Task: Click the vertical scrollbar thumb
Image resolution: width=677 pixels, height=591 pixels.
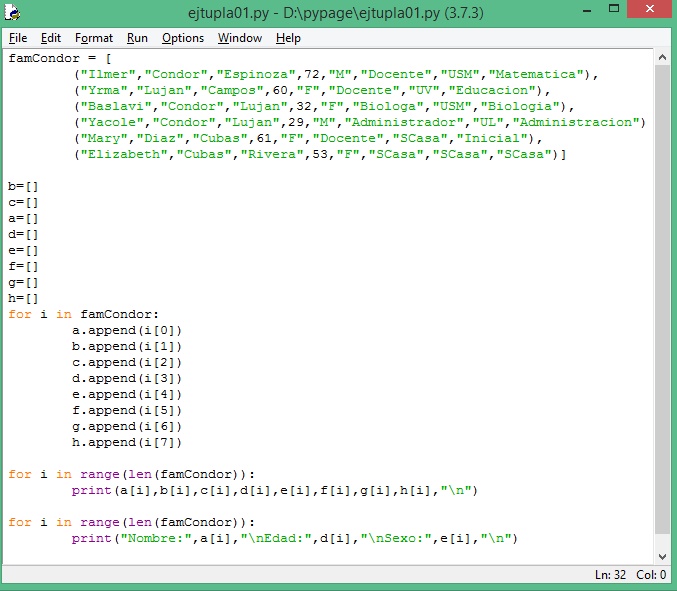Action: point(662,300)
